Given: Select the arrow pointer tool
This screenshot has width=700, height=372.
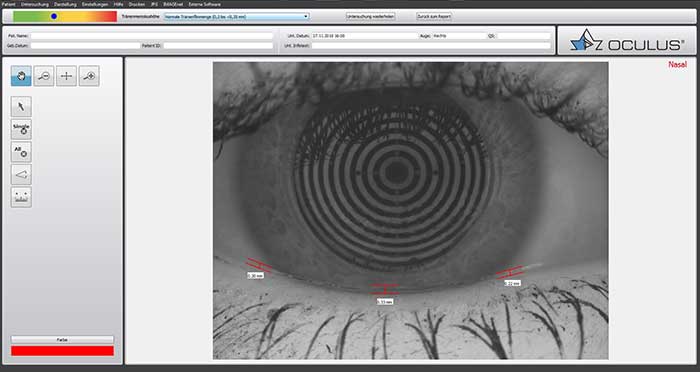Looking at the screenshot, I should tap(21, 106).
